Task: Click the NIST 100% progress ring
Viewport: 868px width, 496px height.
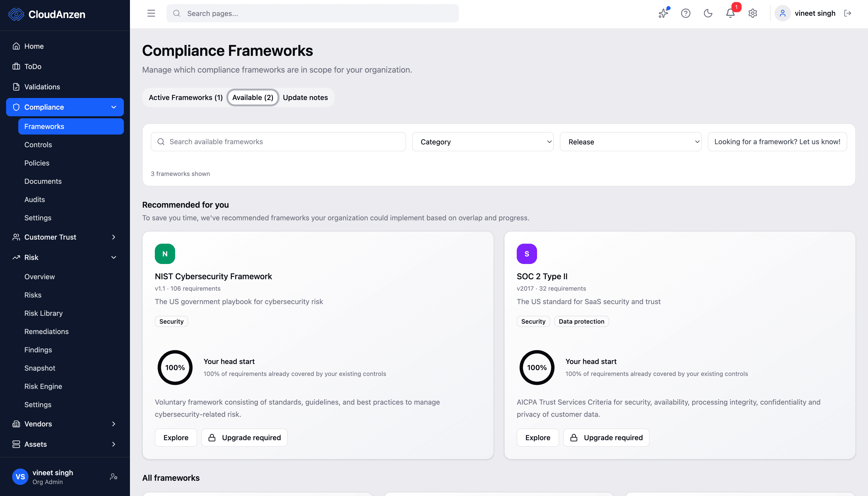Action: coord(175,368)
